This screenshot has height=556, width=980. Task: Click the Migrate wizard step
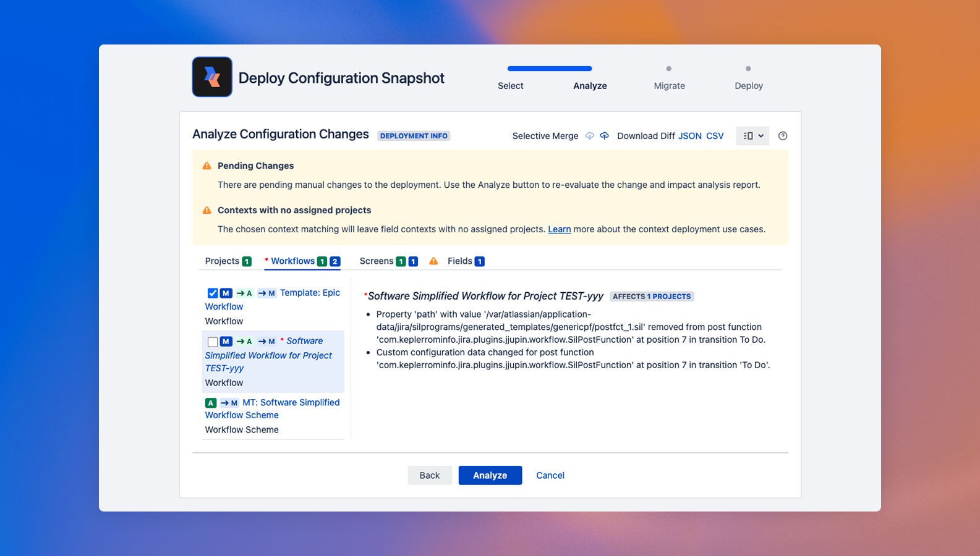click(670, 86)
